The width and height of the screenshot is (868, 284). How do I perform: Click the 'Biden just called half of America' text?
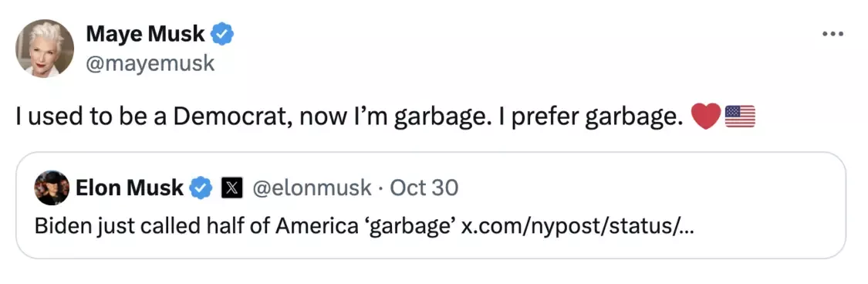coord(198,226)
